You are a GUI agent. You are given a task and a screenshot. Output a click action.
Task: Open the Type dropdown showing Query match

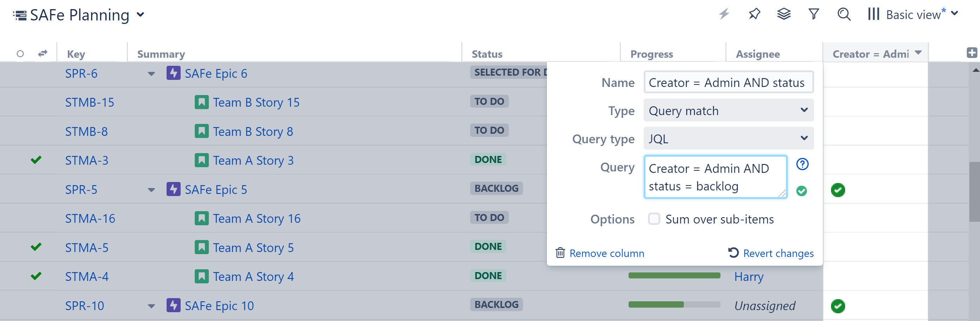(728, 110)
